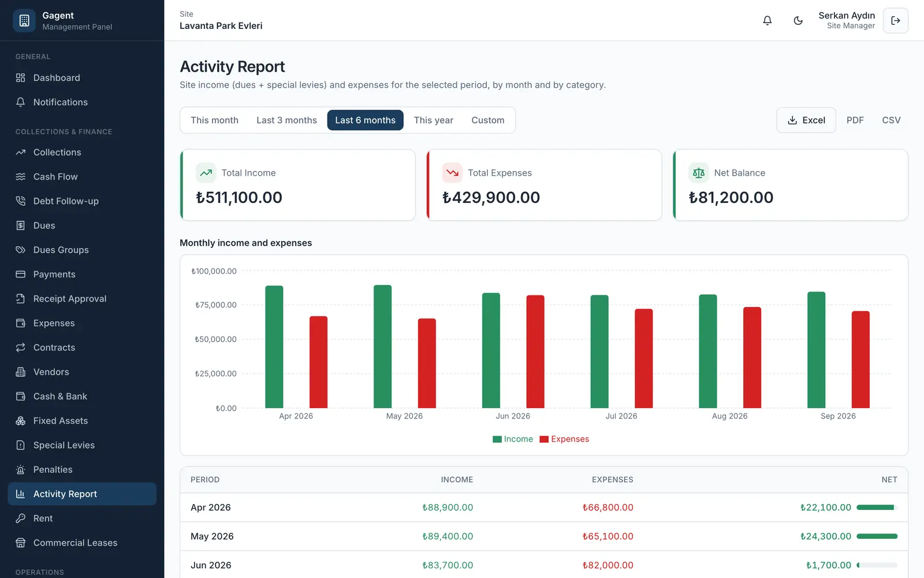Go to Contracts
Screen dimensions: 924x578
tap(82, 347)
